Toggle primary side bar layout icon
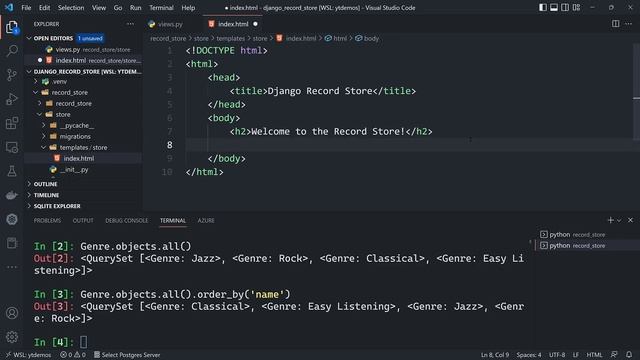640x360 pixels. pyautogui.click(x=543, y=7)
